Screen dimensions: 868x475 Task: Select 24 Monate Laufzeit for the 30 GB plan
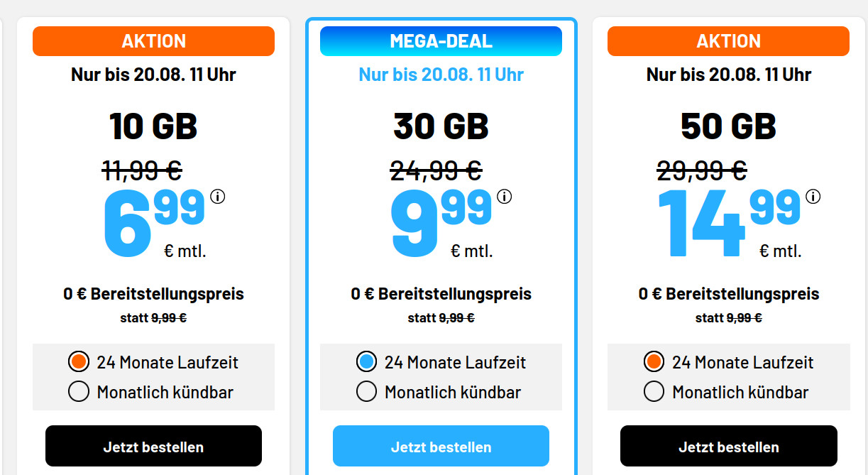366,362
